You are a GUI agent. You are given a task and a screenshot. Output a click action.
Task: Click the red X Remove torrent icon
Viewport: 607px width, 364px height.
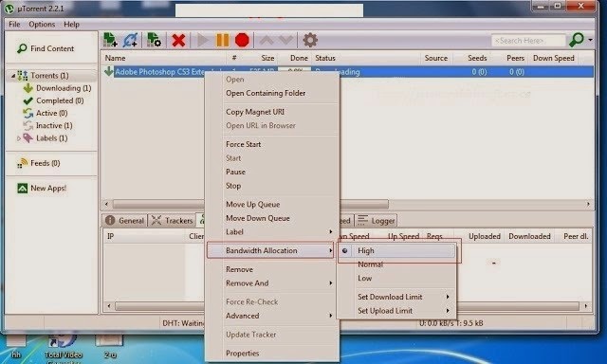tap(178, 40)
